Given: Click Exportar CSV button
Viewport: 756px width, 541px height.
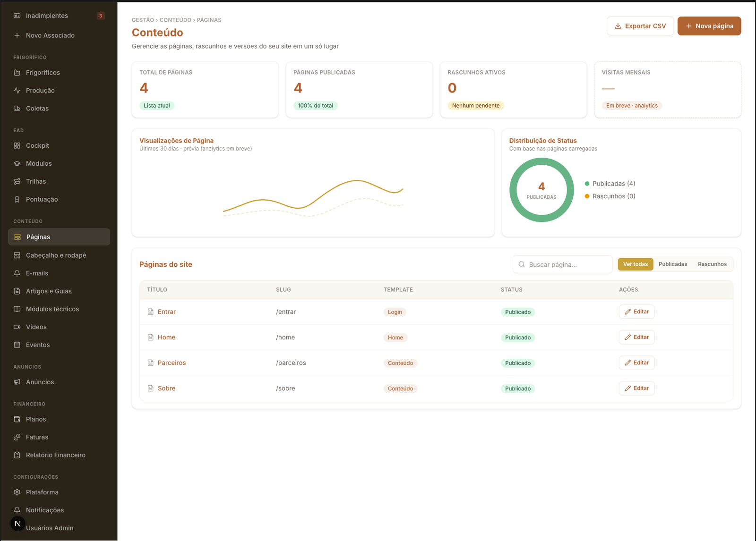Looking at the screenshot, I should pos(640,26).
